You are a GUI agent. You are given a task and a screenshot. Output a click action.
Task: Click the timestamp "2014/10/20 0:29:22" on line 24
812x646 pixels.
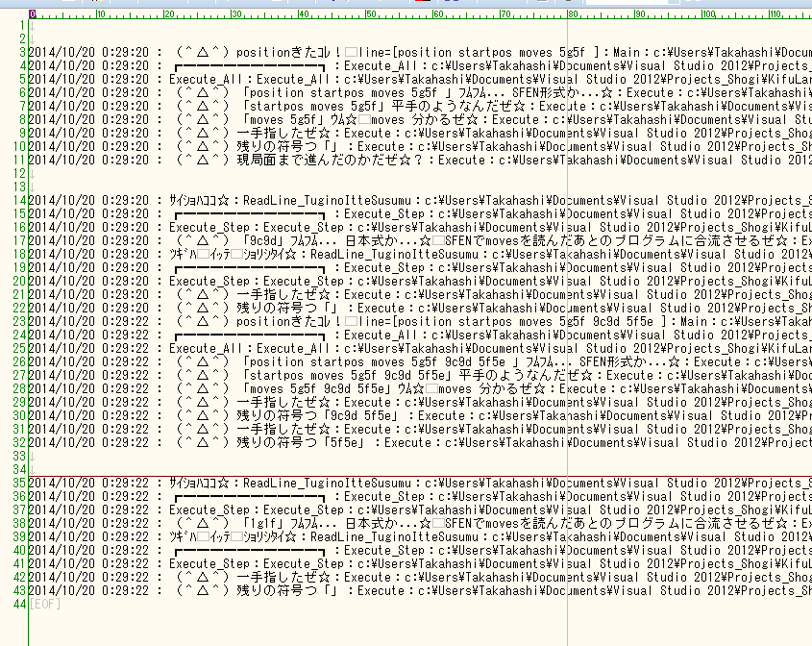click(88, 335)
